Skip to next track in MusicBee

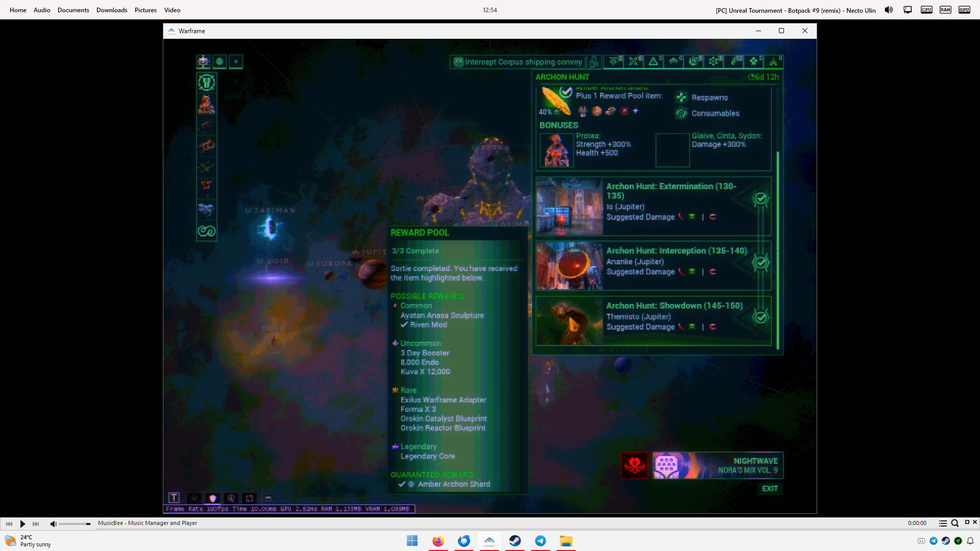click(x=36, y=523)
